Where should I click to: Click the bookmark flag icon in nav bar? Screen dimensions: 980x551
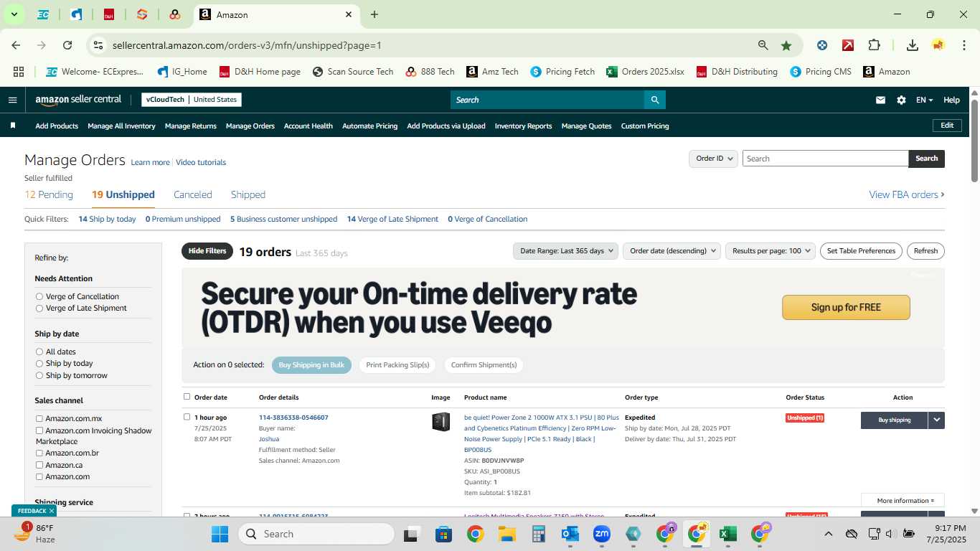coord(13,126)
